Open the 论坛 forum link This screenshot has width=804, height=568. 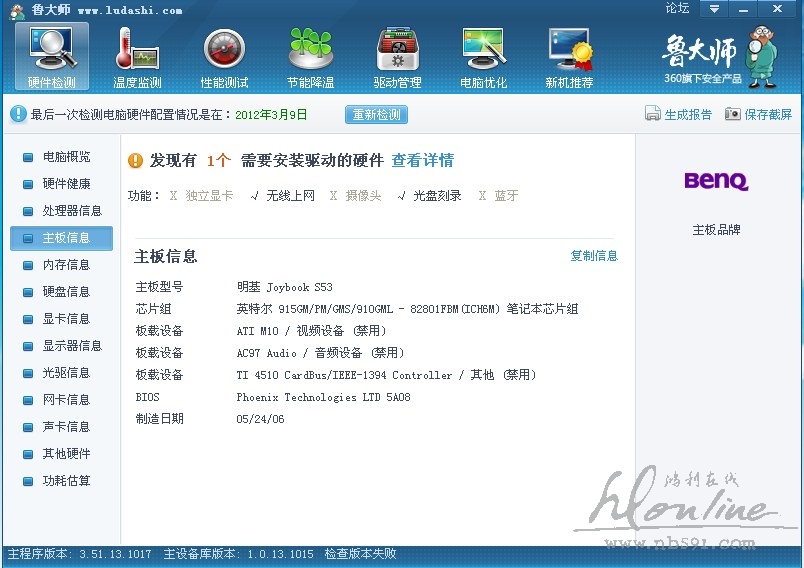677,8
